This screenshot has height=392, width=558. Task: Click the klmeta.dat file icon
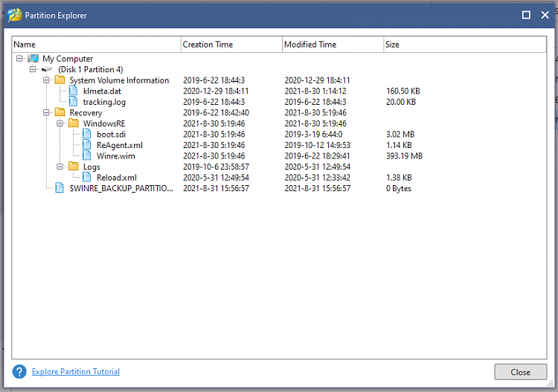tap(73, 91)
